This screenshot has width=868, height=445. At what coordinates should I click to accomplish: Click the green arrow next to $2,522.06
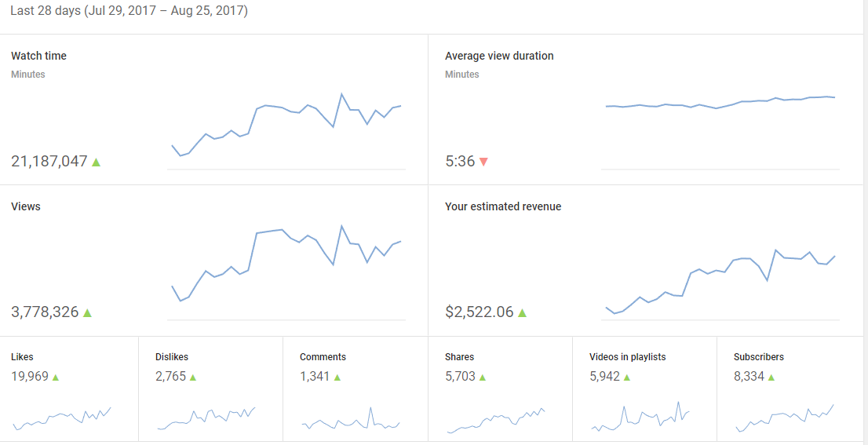[523, 312]
